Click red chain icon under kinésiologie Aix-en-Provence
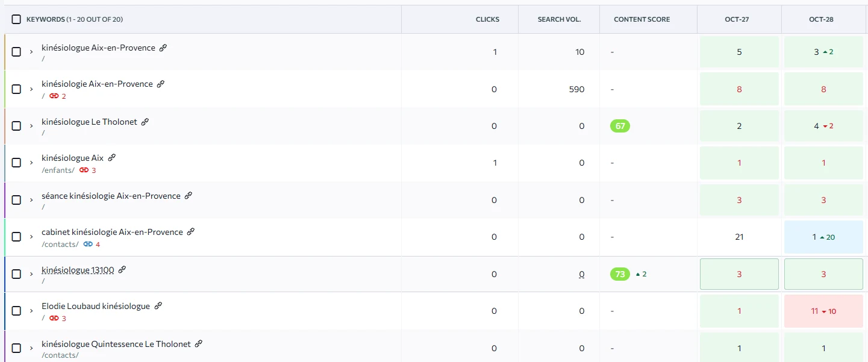 tap(54, 96)
